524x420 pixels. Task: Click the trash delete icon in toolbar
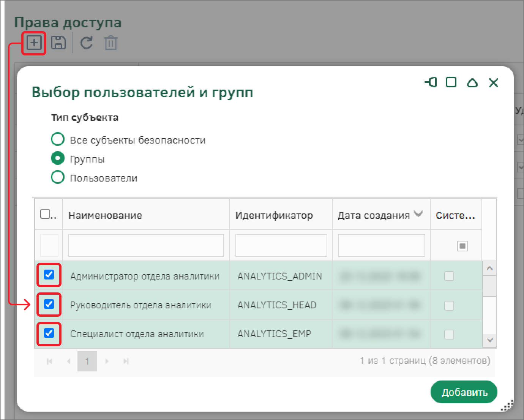111,43
